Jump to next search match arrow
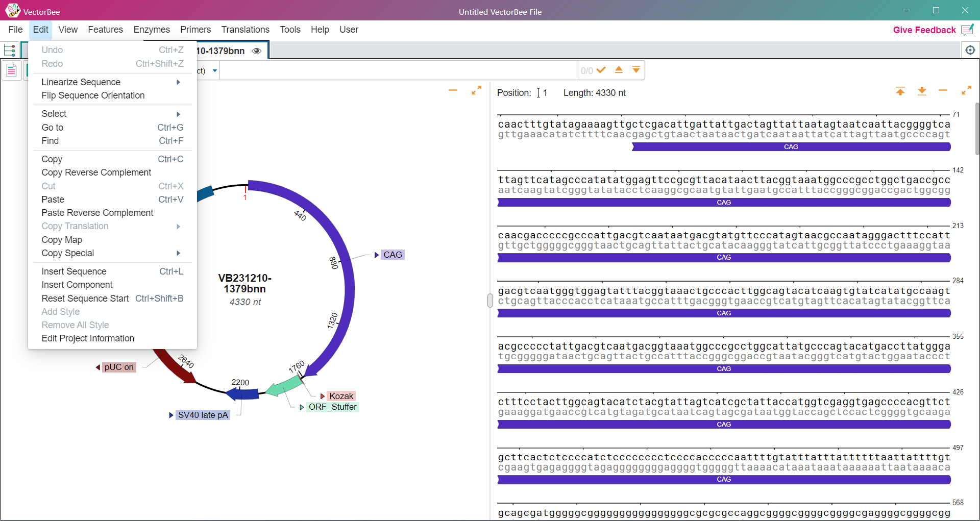 tap(636, 70)
